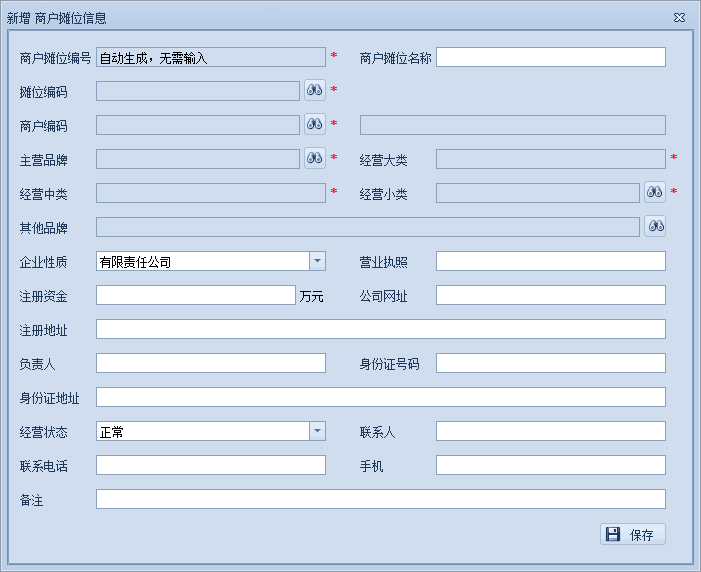Focus the 负责人 input field
The width and height of the screenshot is (701, 572).
(x=210, y=363)
